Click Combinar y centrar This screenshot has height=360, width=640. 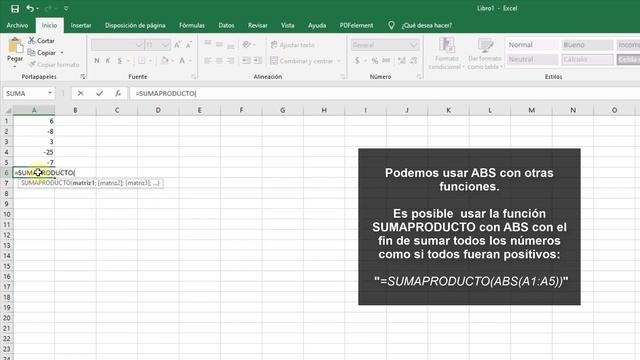point(302,61)
